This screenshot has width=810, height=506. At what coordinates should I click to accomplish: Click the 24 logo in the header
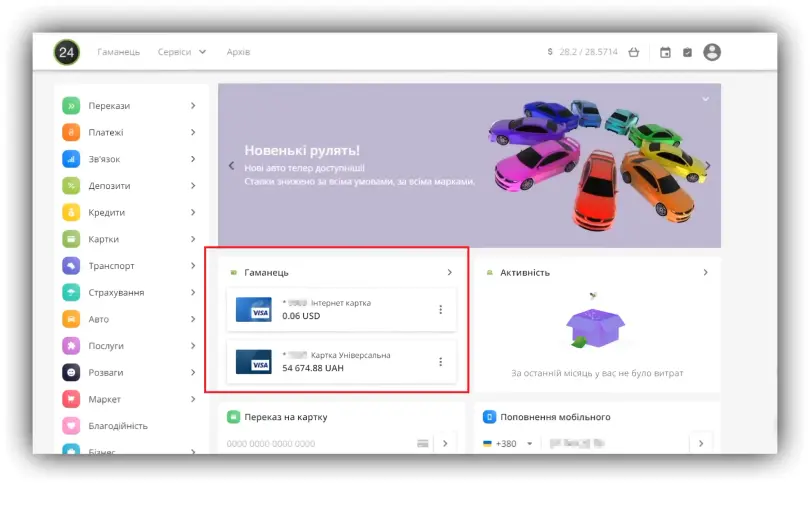click(67, 52)
